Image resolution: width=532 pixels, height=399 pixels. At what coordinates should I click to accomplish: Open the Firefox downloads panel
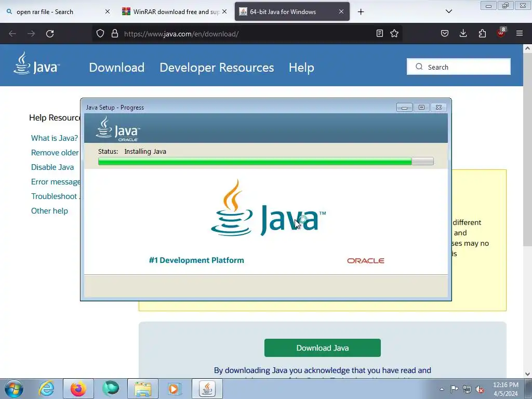pyautogui.click(x=463, y=33)
